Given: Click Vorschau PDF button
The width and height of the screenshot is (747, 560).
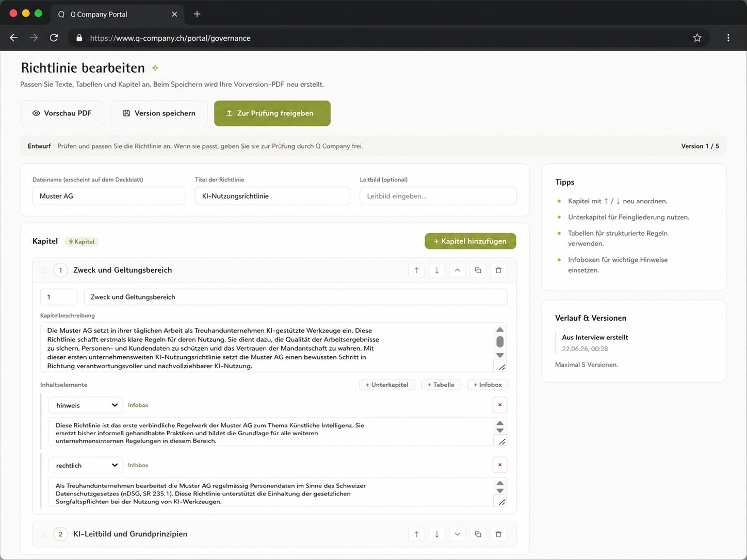Looking at the screenshot, I should [x=62, y=113].
